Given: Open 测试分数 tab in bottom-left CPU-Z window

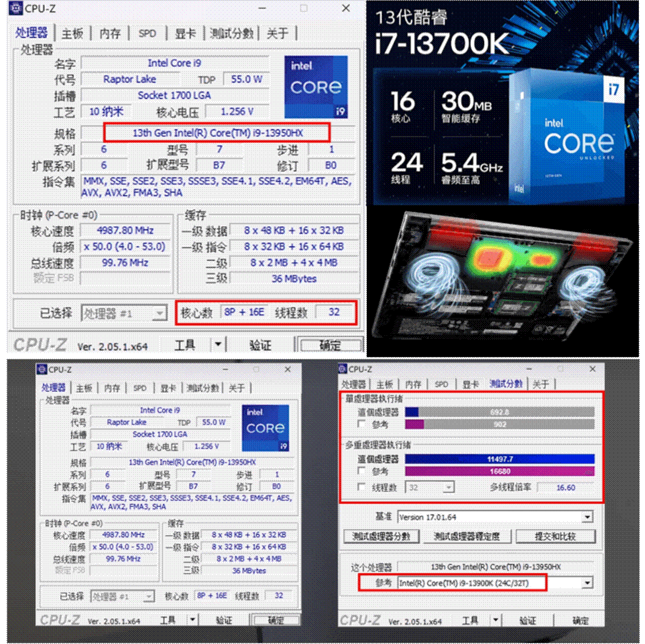Looking at the screenshot, I should 202,388.
